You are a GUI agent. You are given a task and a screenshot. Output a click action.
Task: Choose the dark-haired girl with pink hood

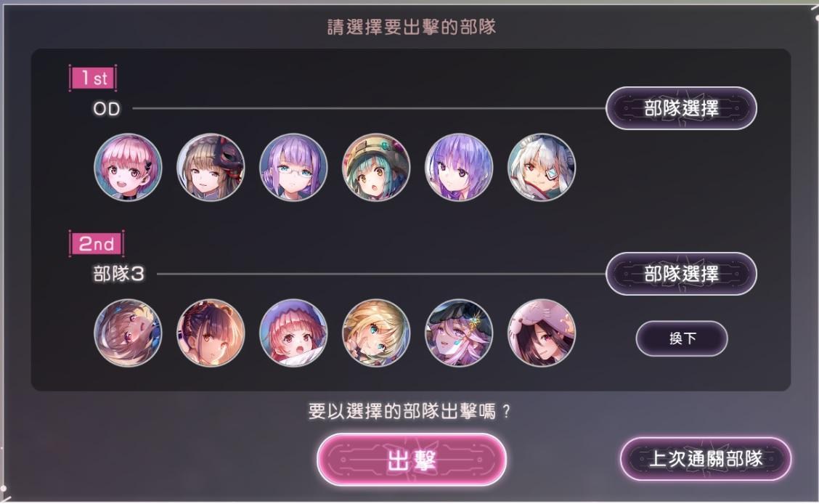click(542, 333)
